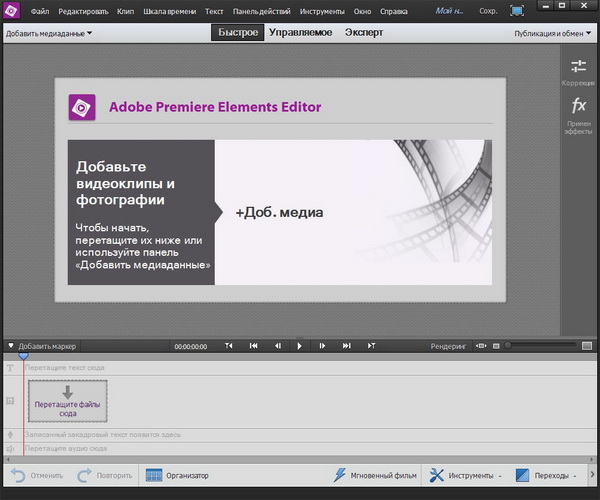The width and height of the screenshot is (600, 500).
Task: Switch to Быстрое mode
Action: [x=239, y=33]
